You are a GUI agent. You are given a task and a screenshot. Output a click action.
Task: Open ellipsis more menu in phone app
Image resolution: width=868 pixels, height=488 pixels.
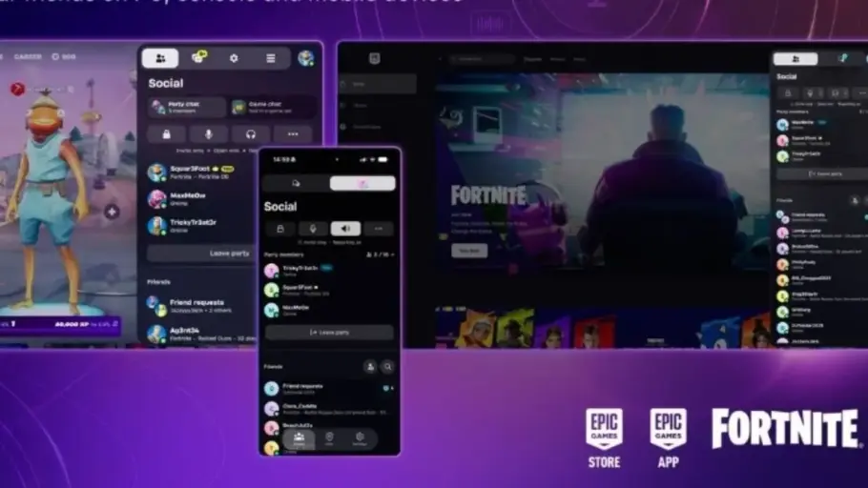[379, 229]
